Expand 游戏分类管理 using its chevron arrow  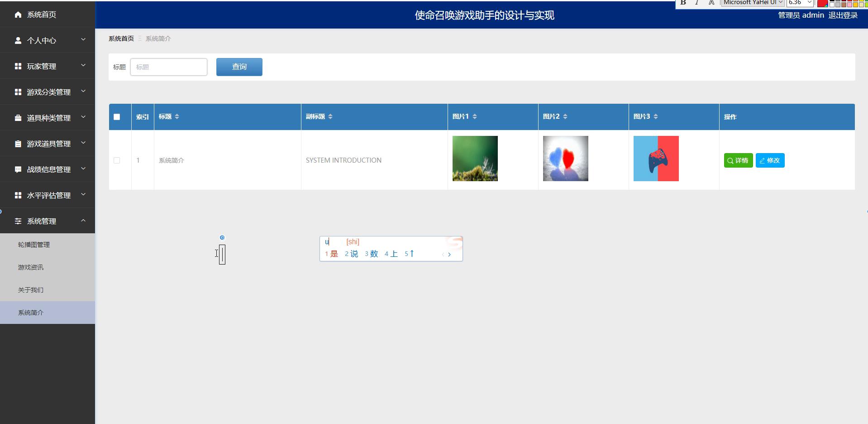(83, 92)
